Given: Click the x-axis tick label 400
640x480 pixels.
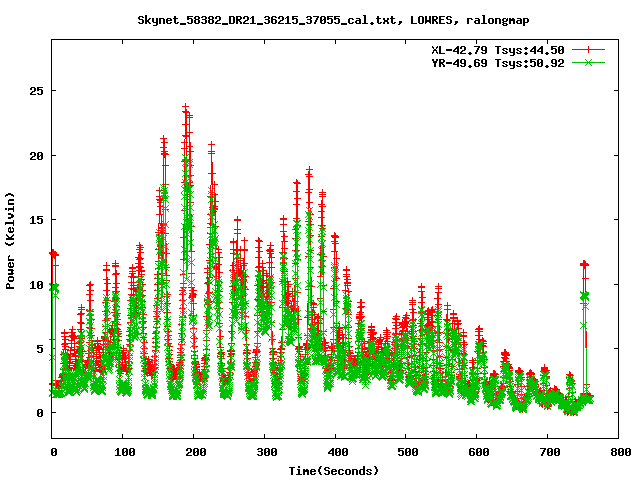Looking at the screenshot, I should 337,452.
